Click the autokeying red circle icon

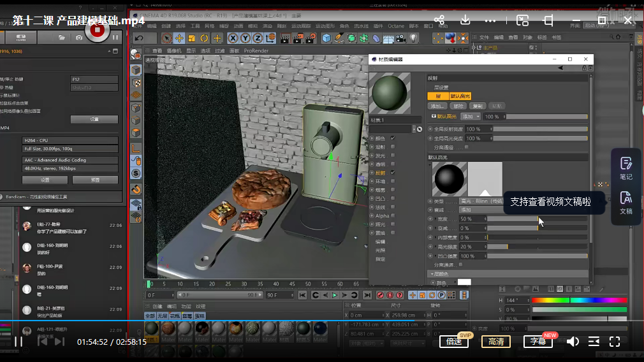390,295
